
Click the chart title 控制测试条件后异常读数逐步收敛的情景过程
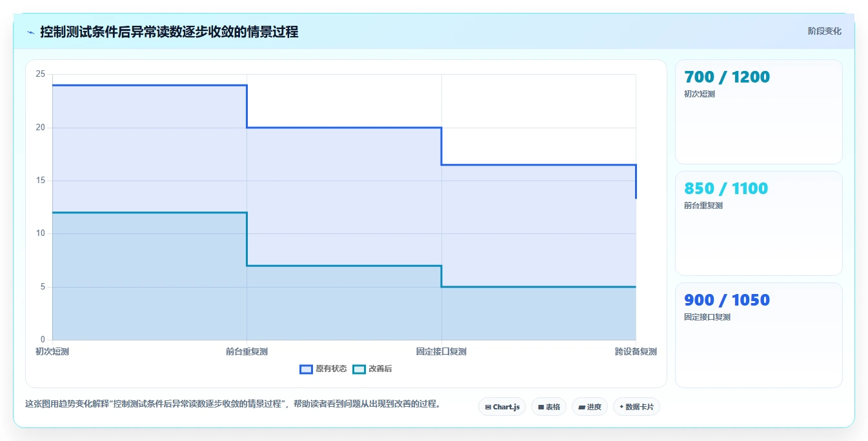169,32
